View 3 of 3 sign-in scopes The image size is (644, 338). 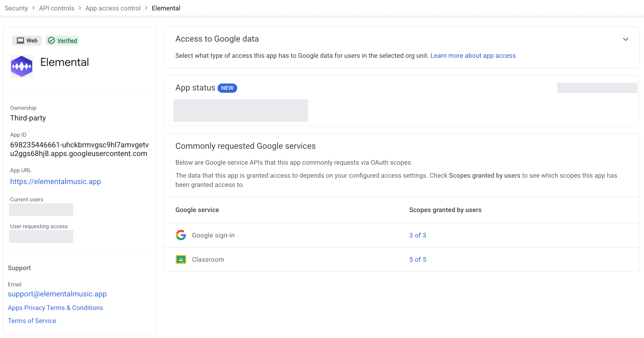(418, 235)
